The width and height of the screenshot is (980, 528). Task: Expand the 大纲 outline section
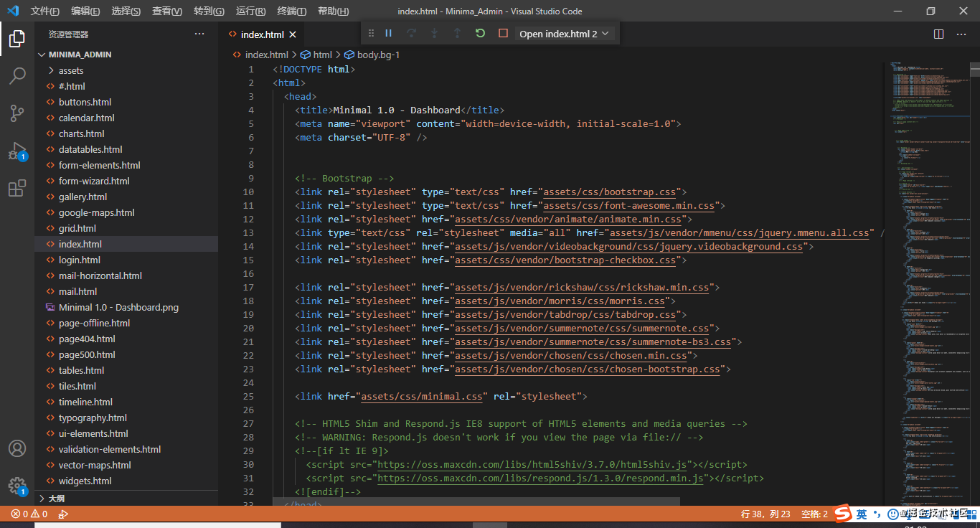pos(57,498)
